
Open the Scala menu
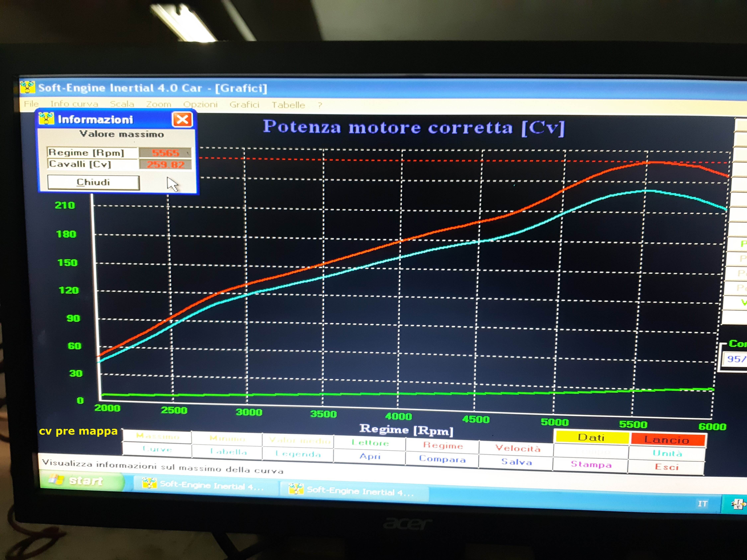pos(122,104)
